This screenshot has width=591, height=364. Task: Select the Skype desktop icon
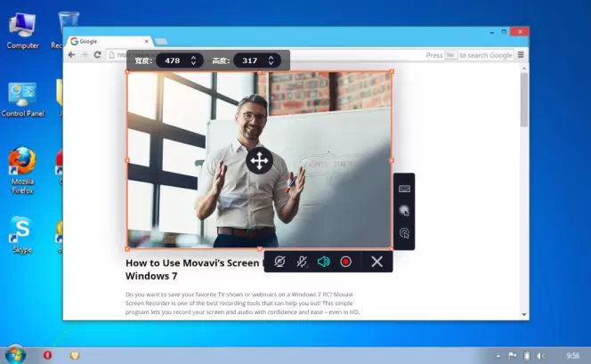[22, 234]
